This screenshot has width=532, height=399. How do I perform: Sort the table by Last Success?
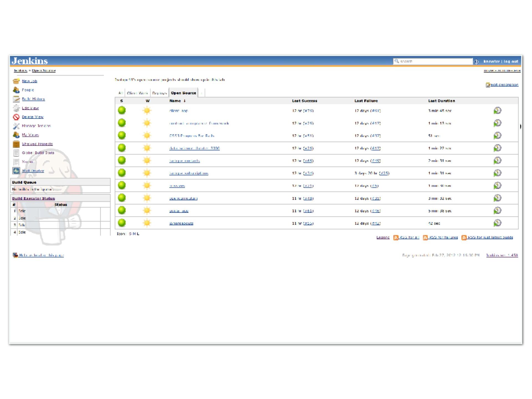305,101
